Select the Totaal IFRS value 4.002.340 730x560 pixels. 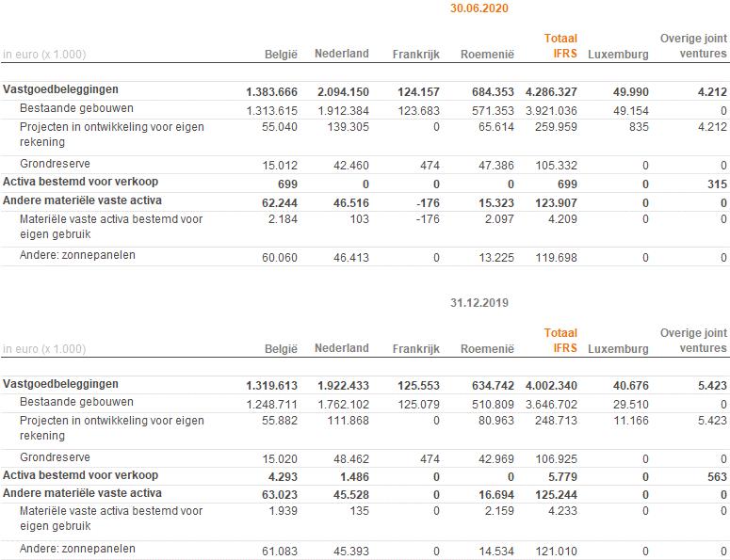coord(551,386)
